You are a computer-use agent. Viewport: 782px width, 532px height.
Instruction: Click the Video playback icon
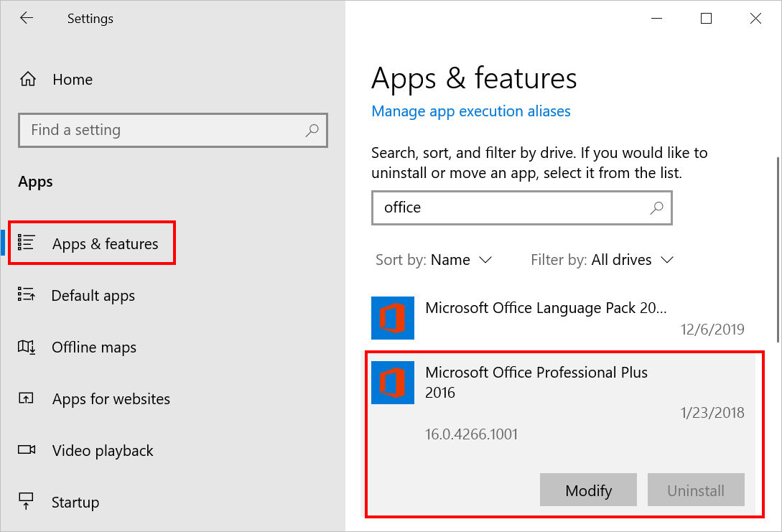tap(27, 450)
